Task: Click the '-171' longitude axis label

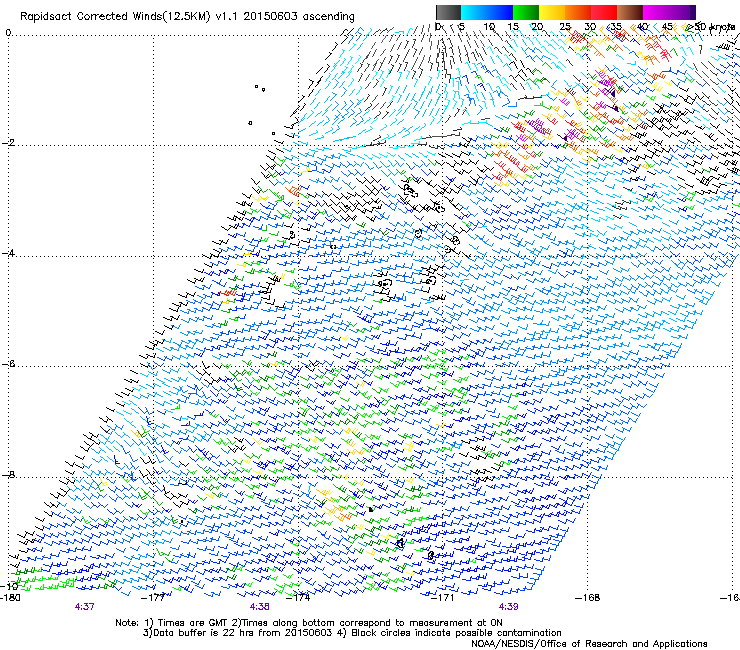Action: click(444, 598)
